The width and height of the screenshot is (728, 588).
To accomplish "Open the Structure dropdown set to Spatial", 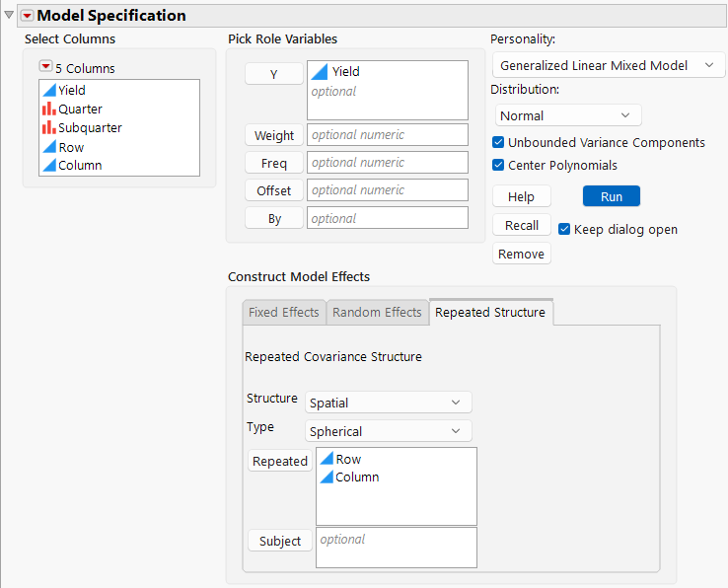I will [x=388, y=403].
